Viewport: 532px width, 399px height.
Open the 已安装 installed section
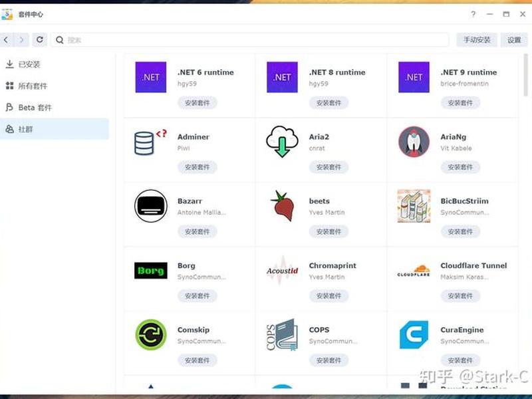coord(55,64)
